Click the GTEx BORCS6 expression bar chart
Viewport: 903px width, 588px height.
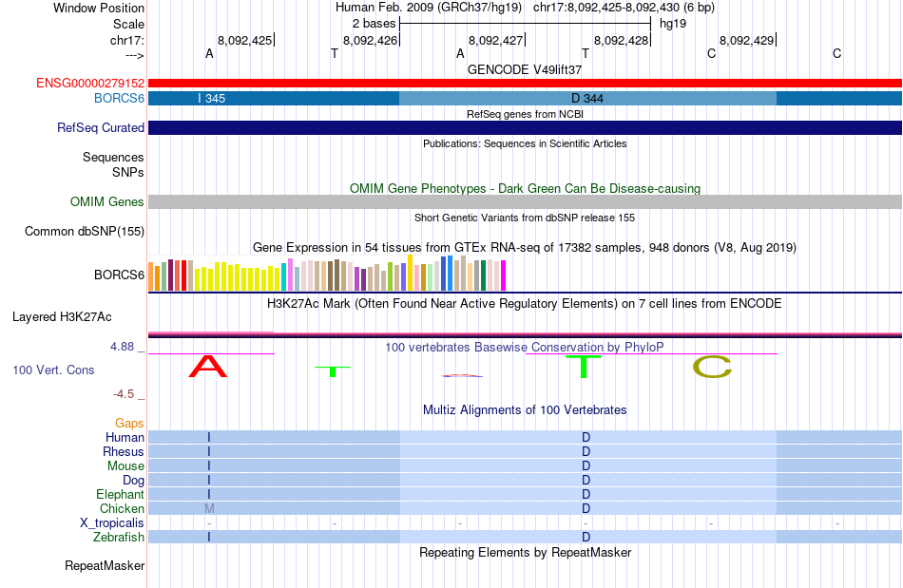pyautogui.click(x=327, y=274)
